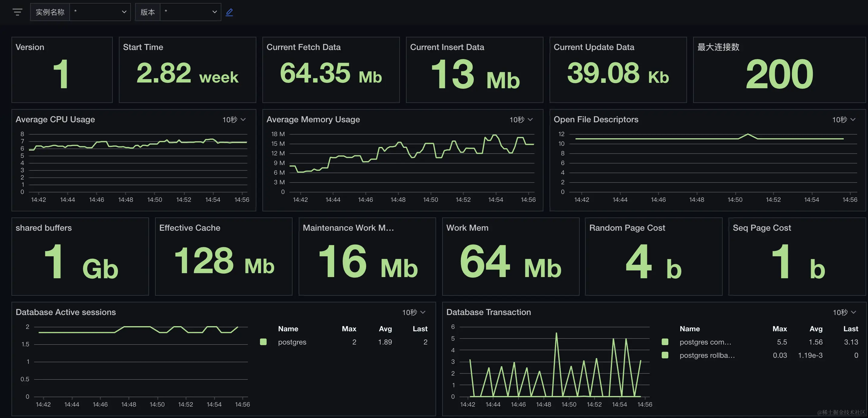This screenshot has height=418, width=868.
Task: Open the 版本 dropdown
Action: pos(190,12)
